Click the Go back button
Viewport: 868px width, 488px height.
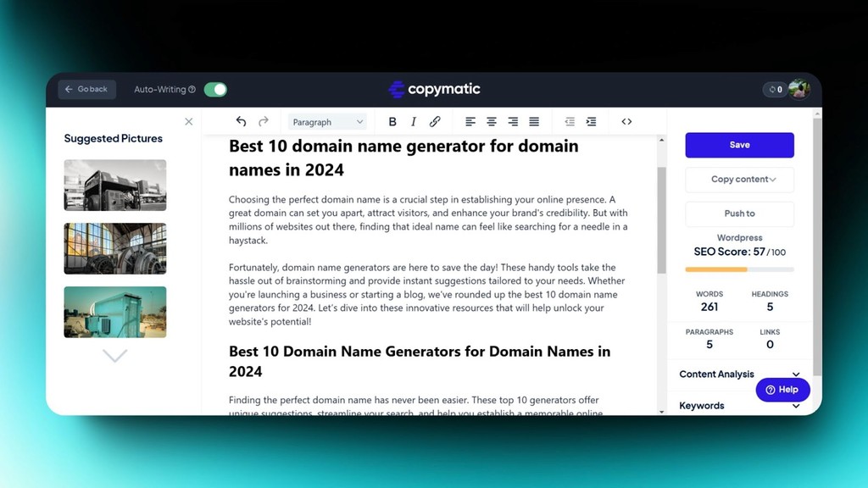tap(86, 89)
